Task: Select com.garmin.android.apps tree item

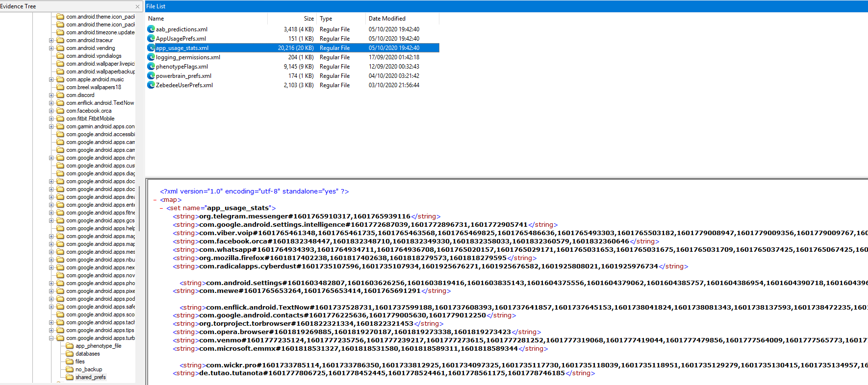Action: pos(101,126)
